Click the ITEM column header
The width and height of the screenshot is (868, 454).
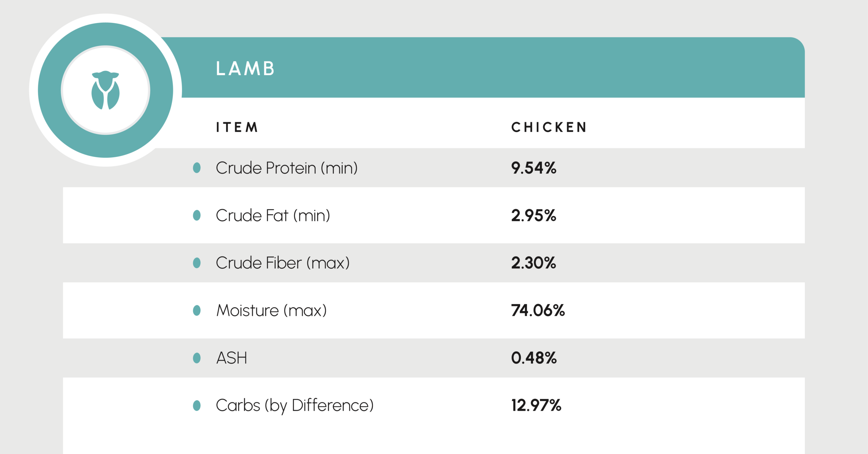pyautogui.click(x=237, y=128)
